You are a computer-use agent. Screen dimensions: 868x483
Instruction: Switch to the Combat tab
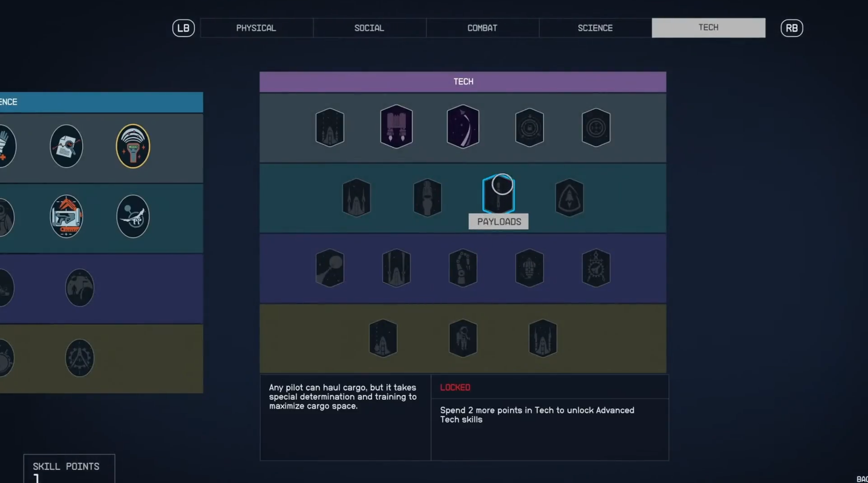482,28
